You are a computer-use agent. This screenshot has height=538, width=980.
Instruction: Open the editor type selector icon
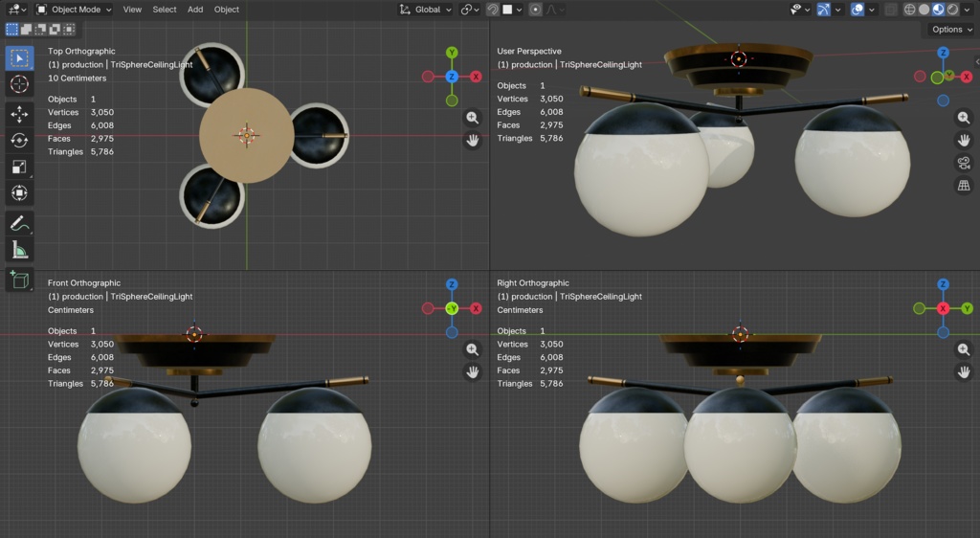pyautogui.click(x=15, y=10)
